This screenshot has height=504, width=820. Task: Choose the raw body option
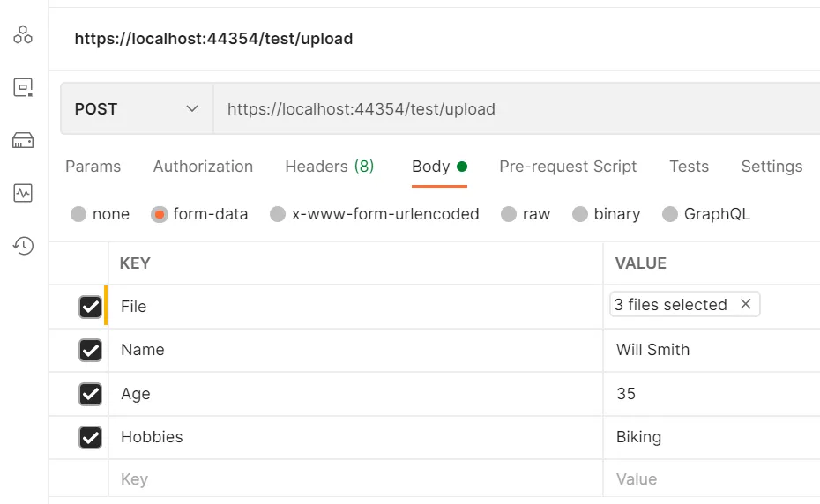pos(508,214)
